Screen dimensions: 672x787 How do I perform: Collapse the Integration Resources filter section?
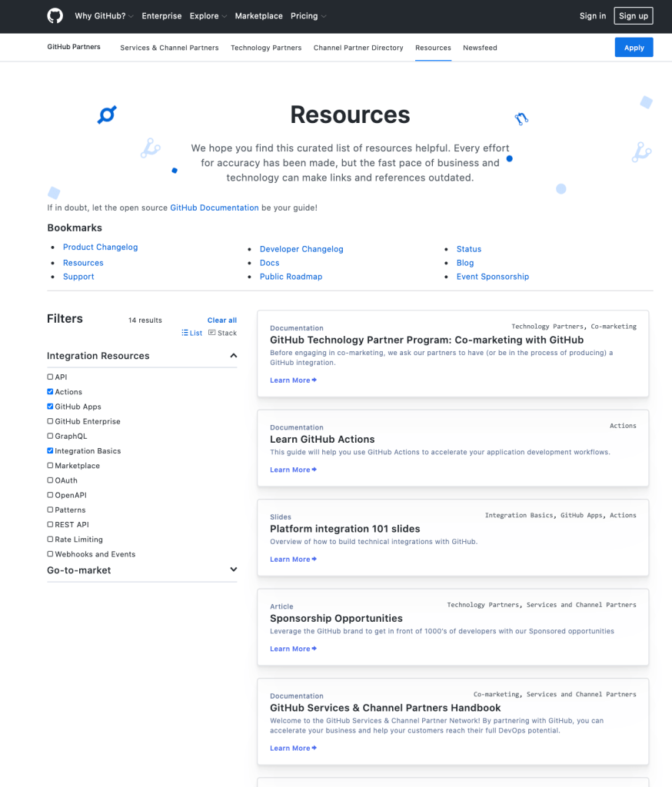tap(233, 356)
